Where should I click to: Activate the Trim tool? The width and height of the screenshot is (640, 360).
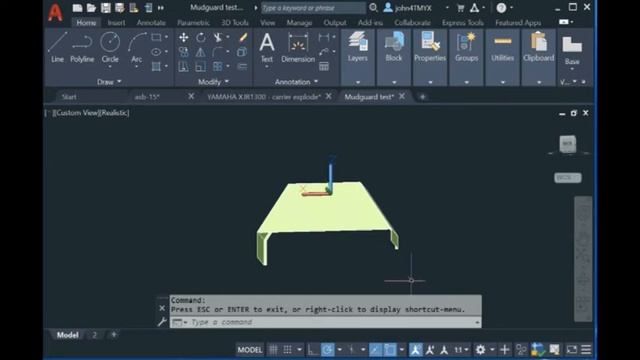click(x=218, y=38)
